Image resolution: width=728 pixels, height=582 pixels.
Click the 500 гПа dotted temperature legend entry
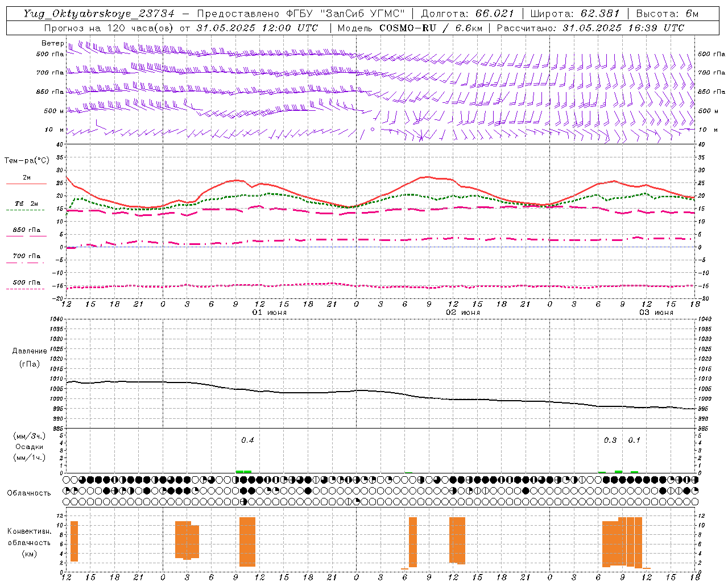point(26,284)
